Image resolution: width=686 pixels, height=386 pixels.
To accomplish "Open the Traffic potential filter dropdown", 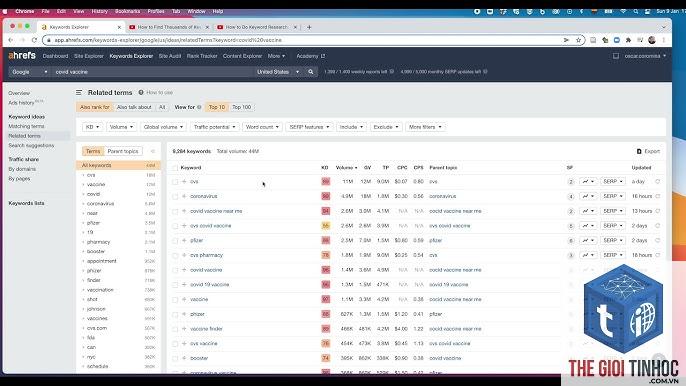I will [214, 127].
